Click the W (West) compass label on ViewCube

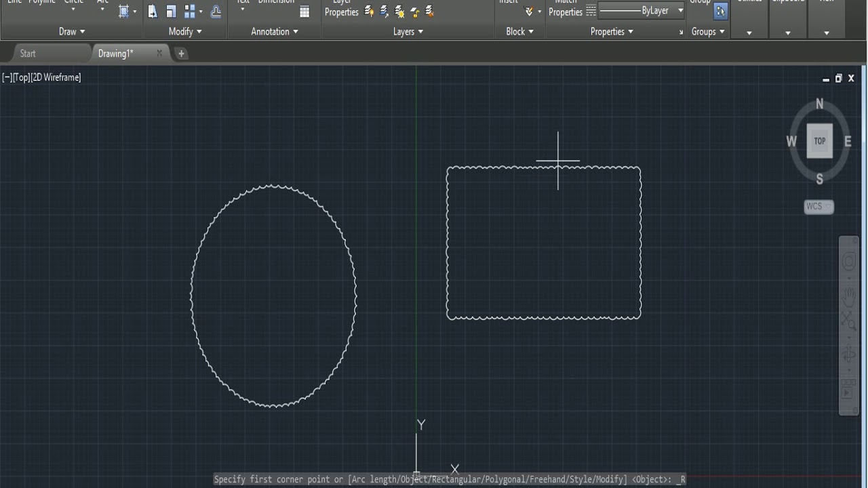(x=791, y=141)
